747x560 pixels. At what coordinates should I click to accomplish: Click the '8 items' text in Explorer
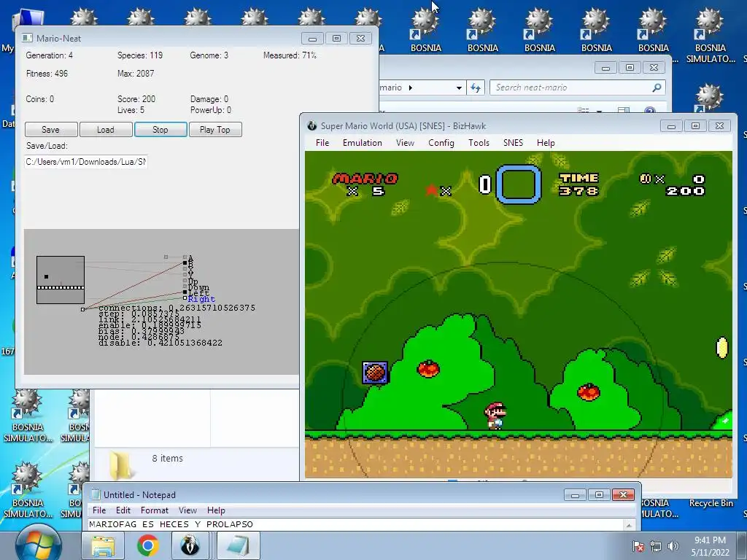(168, 458)
